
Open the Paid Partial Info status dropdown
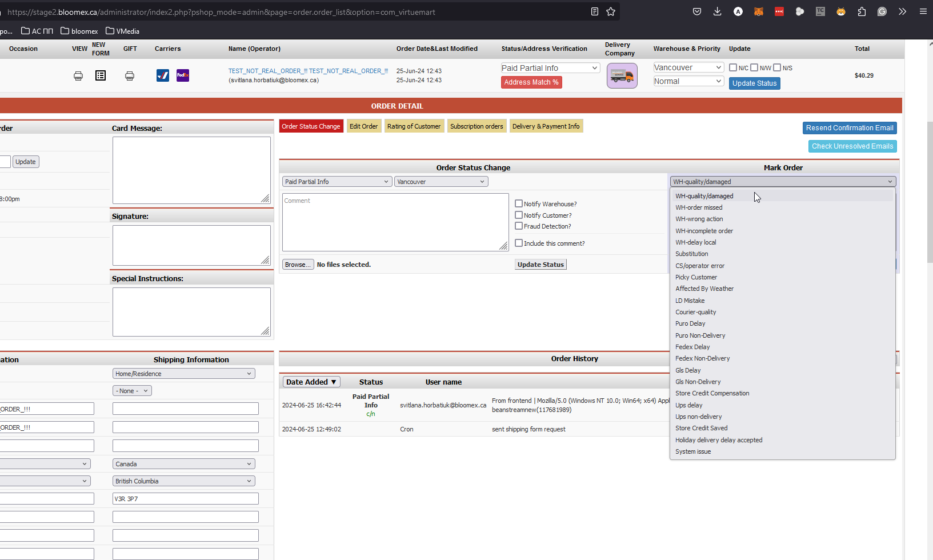(x=550, y=68)
